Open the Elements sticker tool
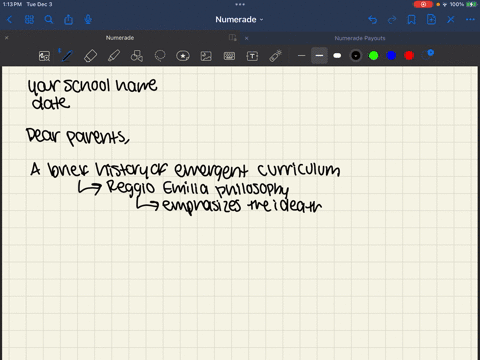This screenshot has height=360, width=480. point(183,56)
